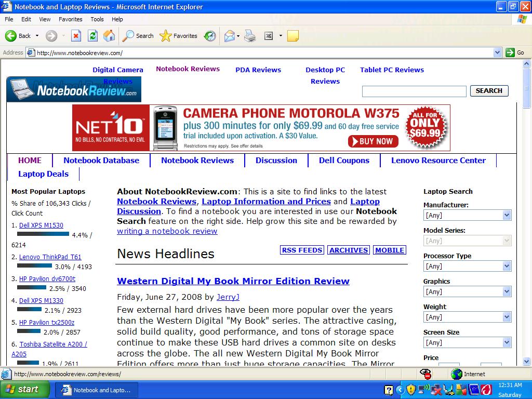Click the BUY NOW button in the Net10 ad
The height and width of the screenshot is (399, 532).
pyautogui.click(x=373, y=141)
